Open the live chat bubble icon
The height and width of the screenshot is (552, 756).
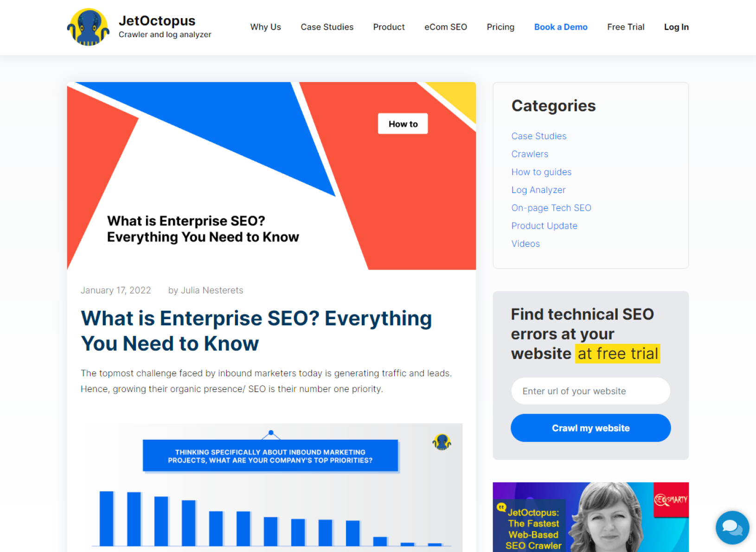coord(732,527)
